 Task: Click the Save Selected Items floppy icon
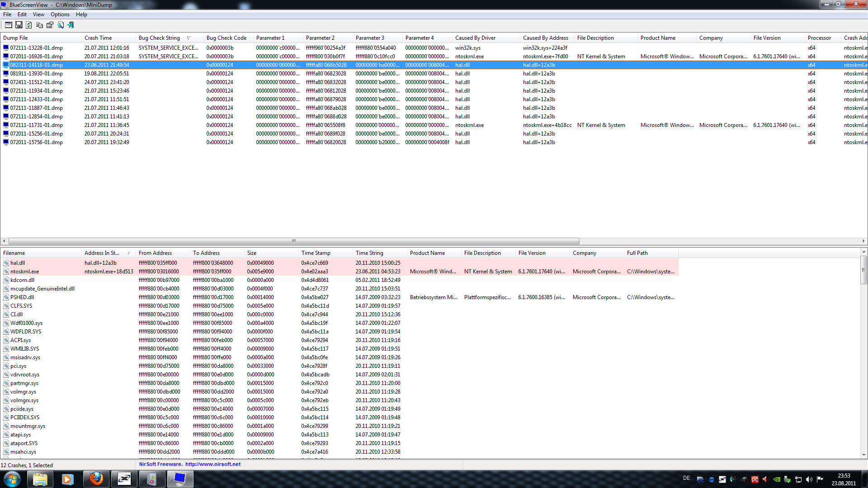point(19,25)
